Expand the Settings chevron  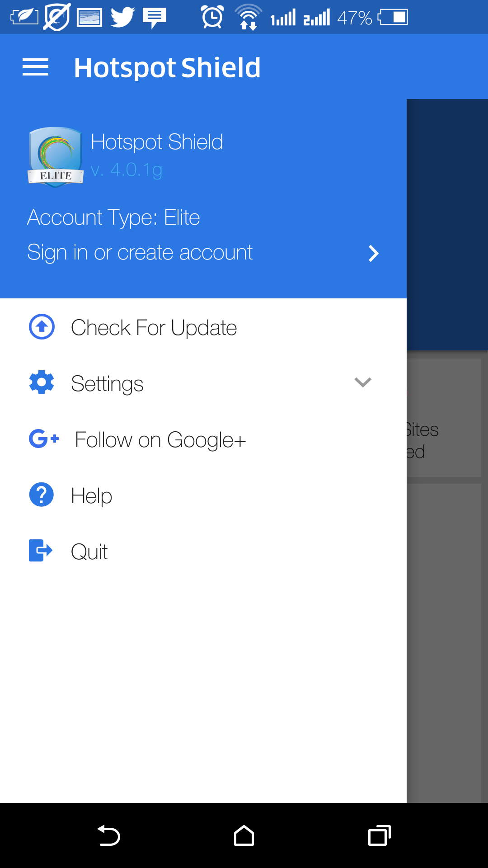click(363, 382)
